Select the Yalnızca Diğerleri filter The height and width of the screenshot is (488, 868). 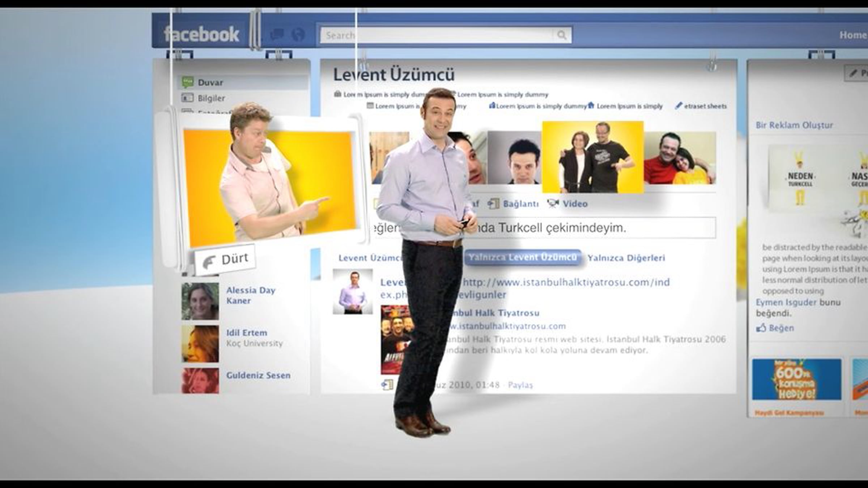626,258
